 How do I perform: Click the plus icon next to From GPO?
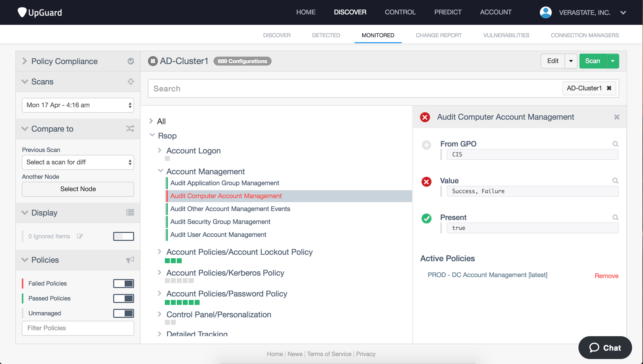tap(426, 145)
